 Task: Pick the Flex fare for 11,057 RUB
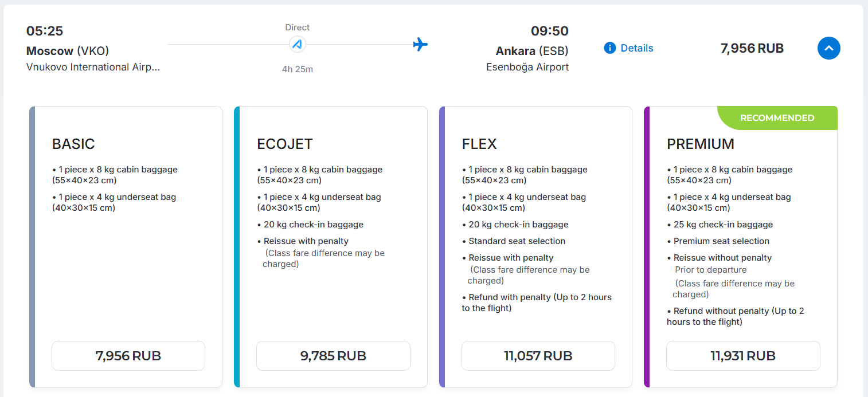point(538,356)
